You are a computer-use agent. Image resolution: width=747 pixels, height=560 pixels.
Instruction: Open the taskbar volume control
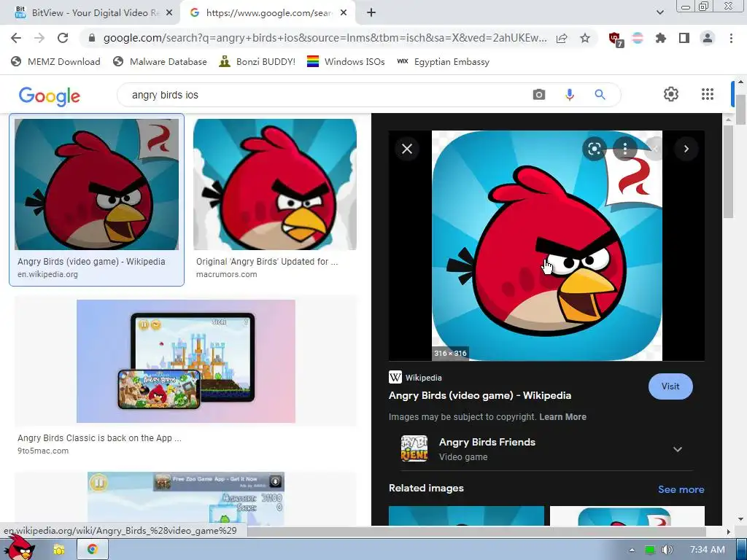pyautogui.click(x=667, y=550)
